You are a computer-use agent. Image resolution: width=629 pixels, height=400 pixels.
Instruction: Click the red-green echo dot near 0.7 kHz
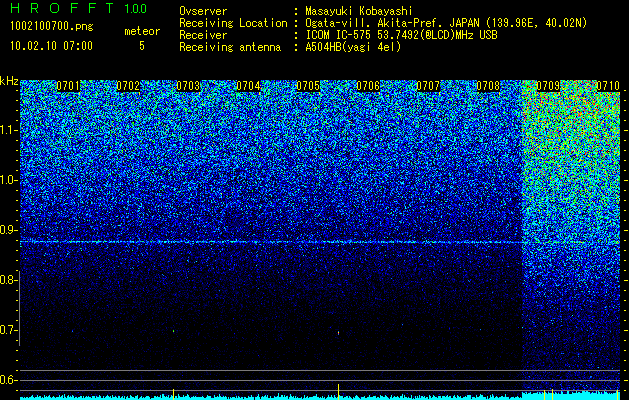tap(339, 333)
